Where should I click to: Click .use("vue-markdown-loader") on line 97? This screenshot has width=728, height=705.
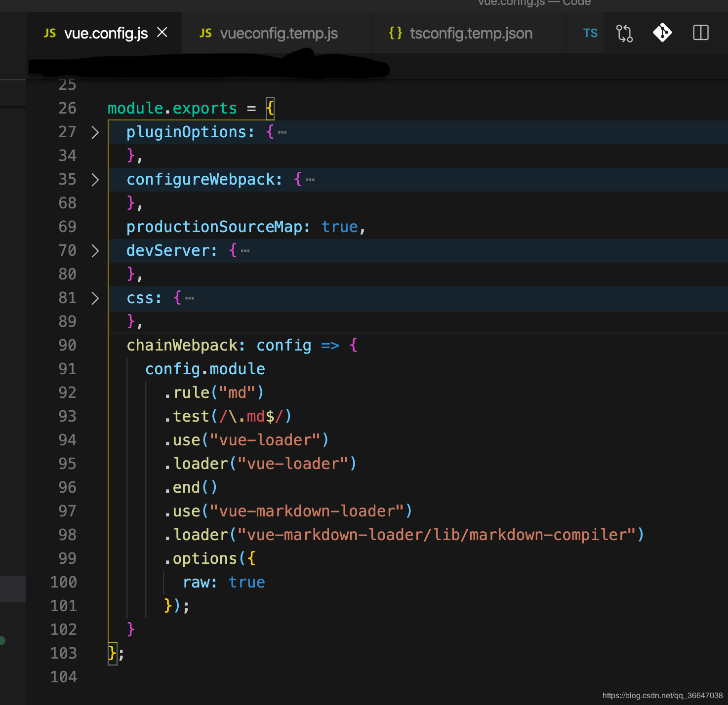coord(288,511)
